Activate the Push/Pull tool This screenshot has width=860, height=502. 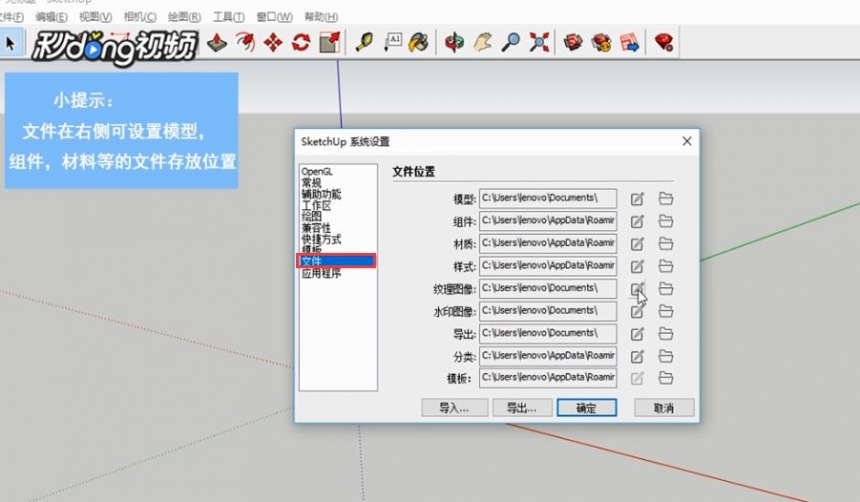217,42
